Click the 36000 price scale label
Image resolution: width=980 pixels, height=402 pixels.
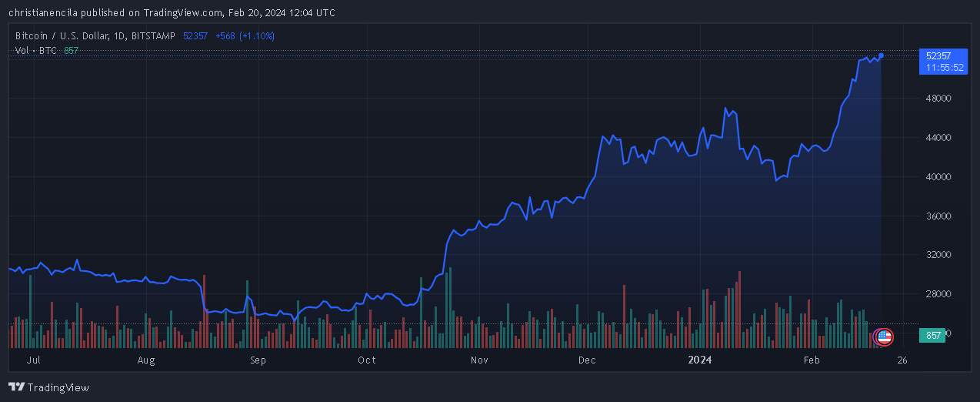tap(938, 216)
